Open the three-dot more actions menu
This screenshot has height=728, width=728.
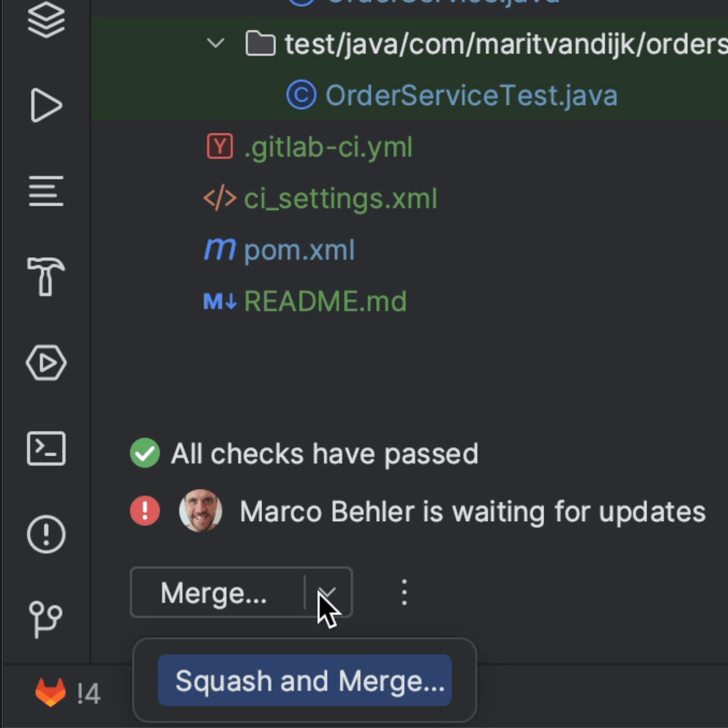coord(404,593)
